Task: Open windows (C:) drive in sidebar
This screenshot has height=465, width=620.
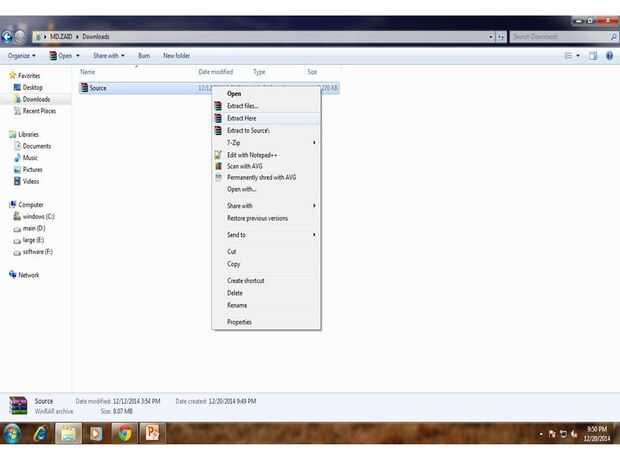Action: [x=38, y=216]
